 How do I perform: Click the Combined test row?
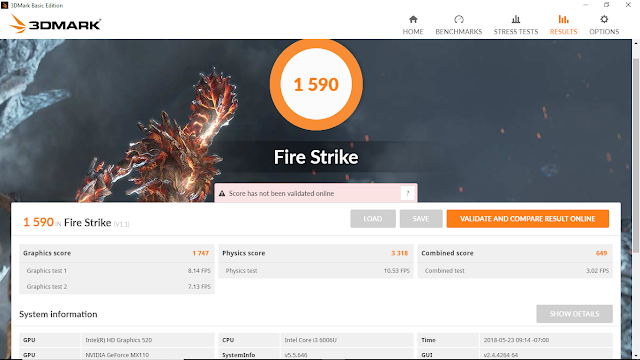pos(515,271)
